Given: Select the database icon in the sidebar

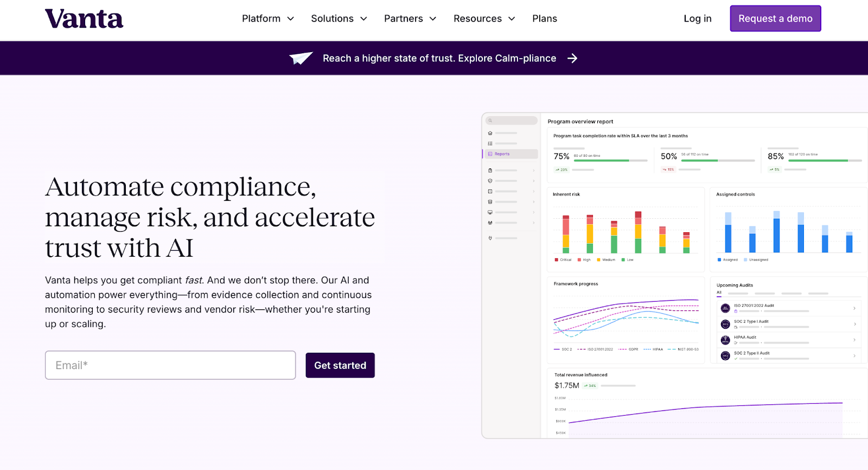Looking at the screenshot, I should coord(490,202).
